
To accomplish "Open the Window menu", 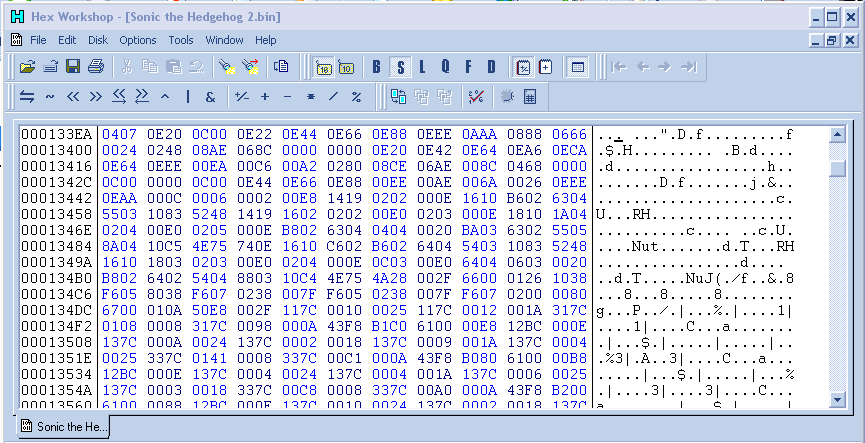I will point(225,40).
